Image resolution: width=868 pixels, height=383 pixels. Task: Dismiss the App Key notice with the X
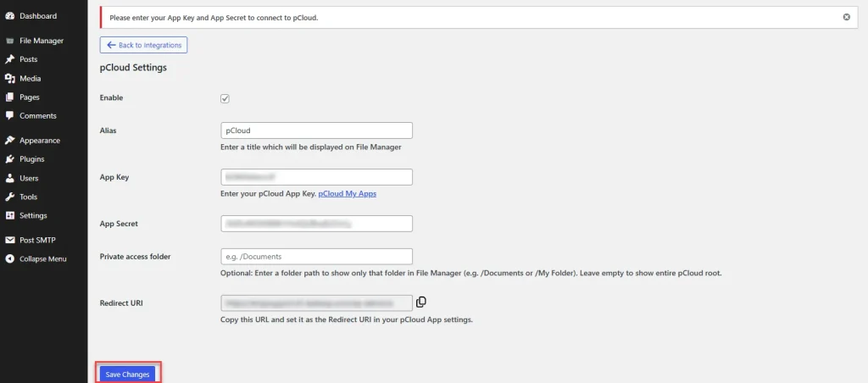click(847, 17)
